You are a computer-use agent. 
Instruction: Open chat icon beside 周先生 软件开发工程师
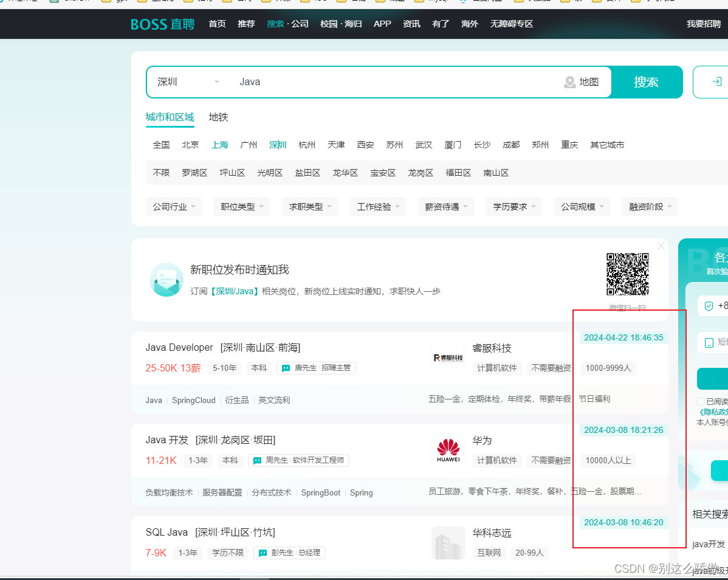coord(256,460)
